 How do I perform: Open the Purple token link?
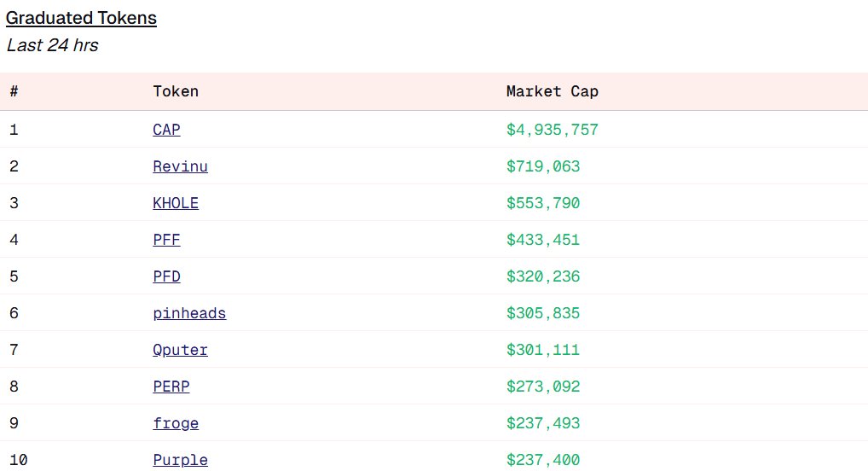coord(180,461)
